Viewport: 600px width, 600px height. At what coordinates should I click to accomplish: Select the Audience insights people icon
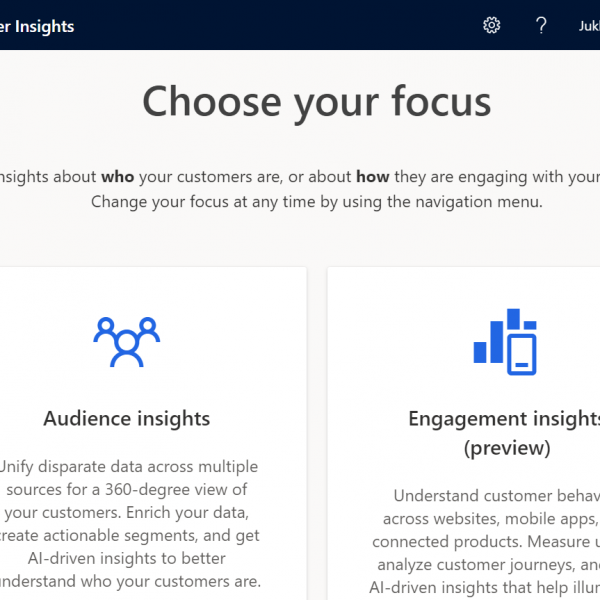coord(127,342)
